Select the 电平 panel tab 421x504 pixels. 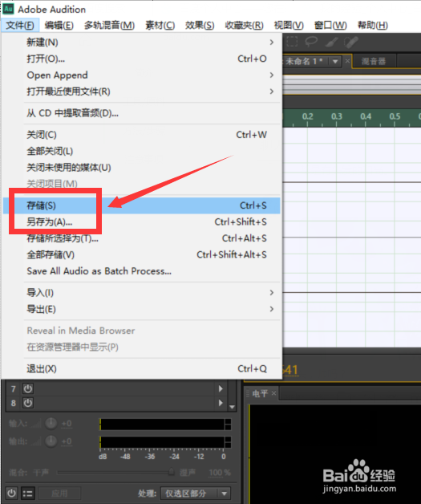(260, 393)
